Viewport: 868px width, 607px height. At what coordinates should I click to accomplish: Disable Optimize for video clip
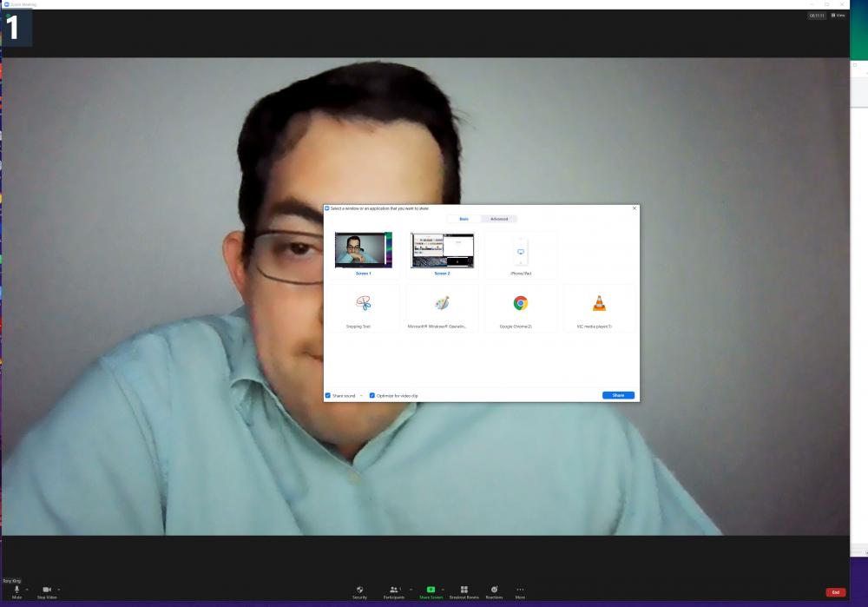(372, 395)
